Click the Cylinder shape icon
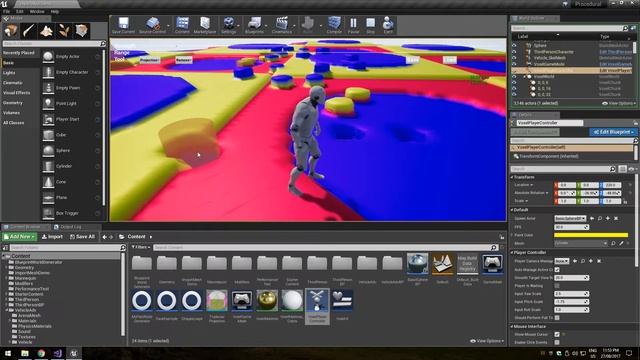The height and width of the screenshot is (360, 640). point(48,166)
